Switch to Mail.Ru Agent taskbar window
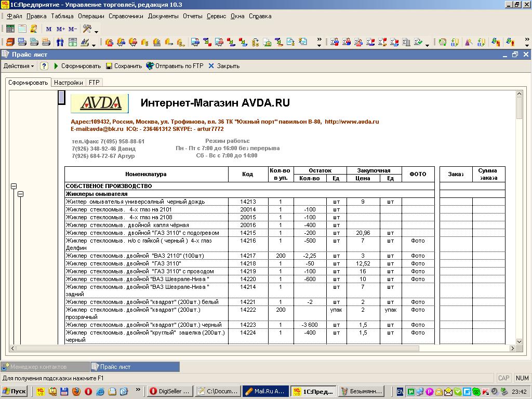The width and height of the screenshot is (532, 399). [265, 391]
